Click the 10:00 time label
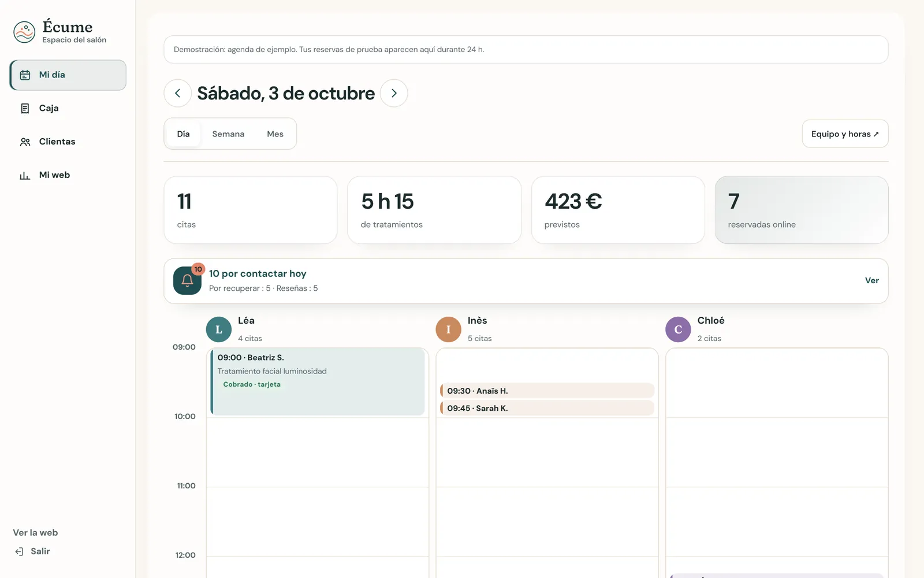This screenshot has width=924, height=578. click(x=185, y=417)
